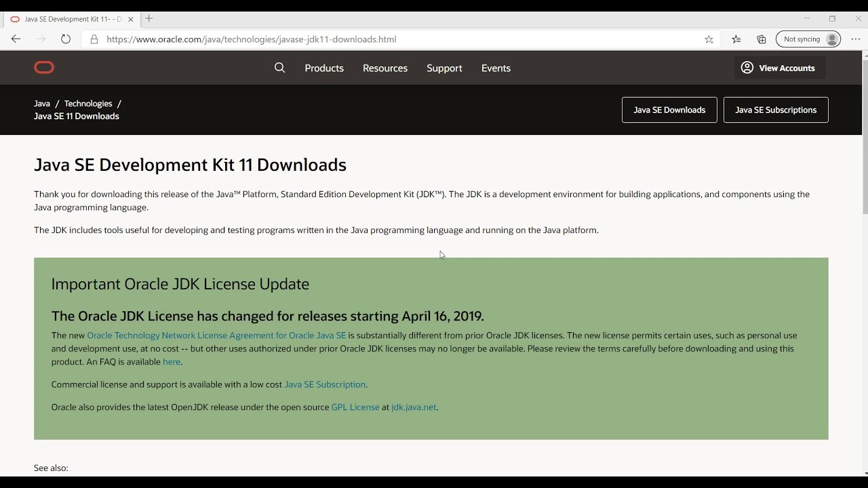Go to Technologies breadcrumb link

(88, 104)
